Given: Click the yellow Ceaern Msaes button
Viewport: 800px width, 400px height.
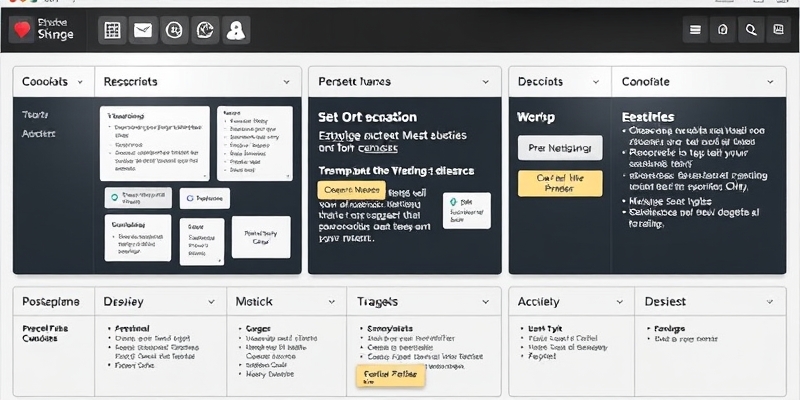Looking at the screenshot, I should pyautogui.click(x=352, y=190).
